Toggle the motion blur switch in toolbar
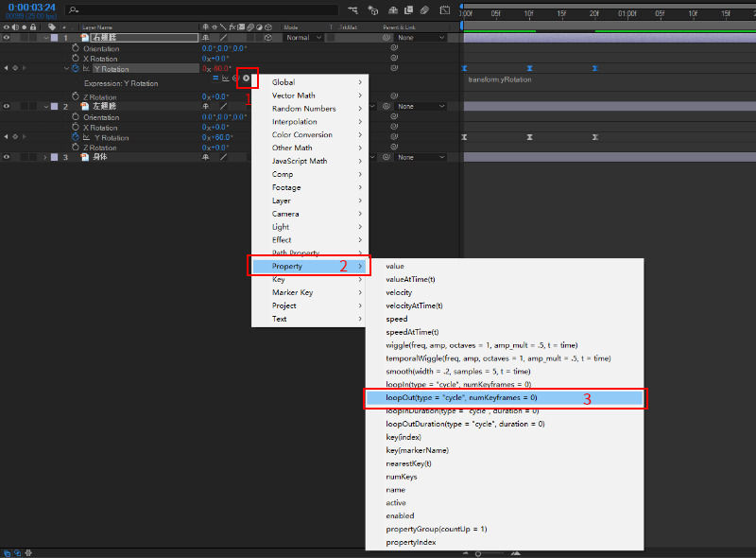This screenshot has width=756, height=558. pyautogui.click(x=424, y=9)
